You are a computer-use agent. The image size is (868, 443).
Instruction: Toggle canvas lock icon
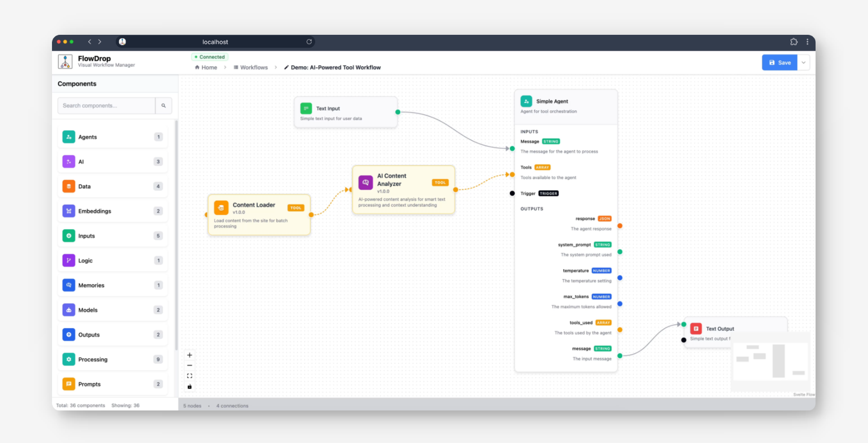click(x=190, y=386)
